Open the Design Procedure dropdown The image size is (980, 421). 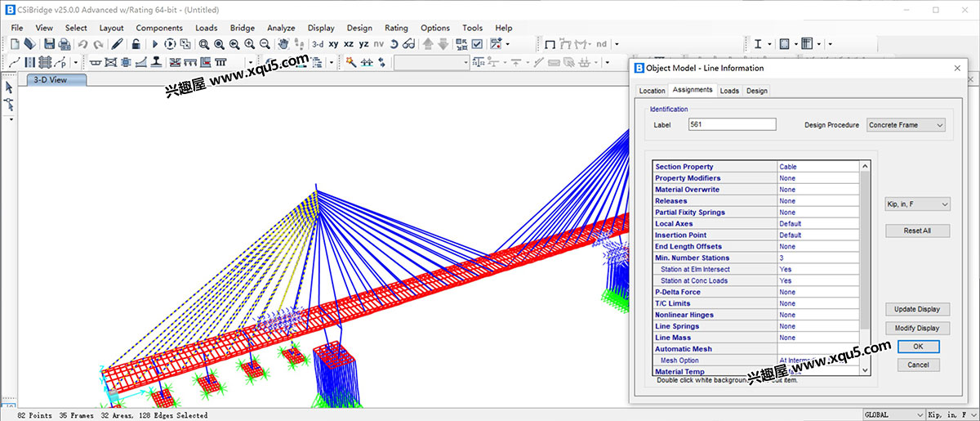[x=906, y=125]
